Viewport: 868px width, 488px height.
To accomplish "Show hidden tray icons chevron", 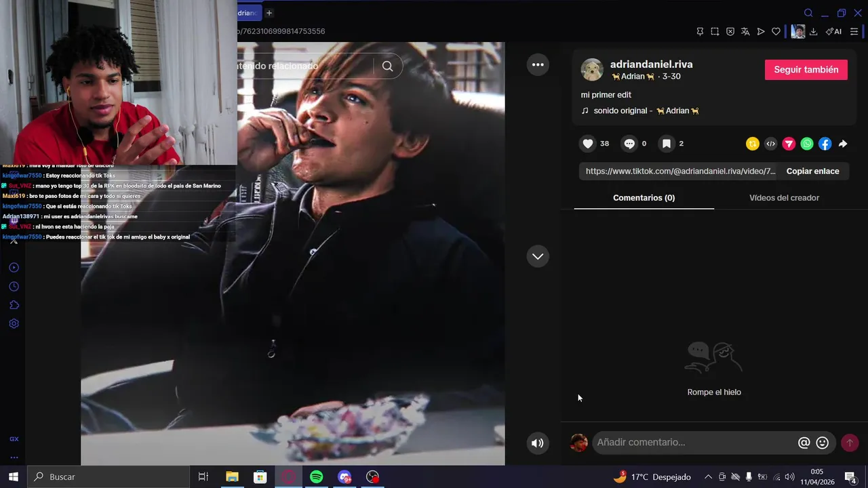I will pyautogui.click(x=708, y=477).
